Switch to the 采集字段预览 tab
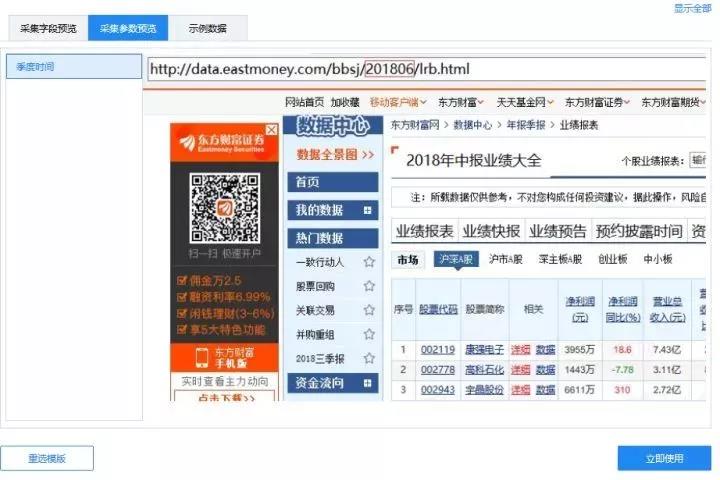The height and width of the screenshot is (480, 720). coord(48,28)
